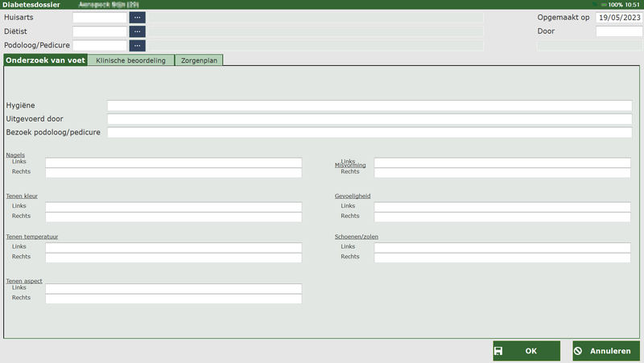Click the Tenen kleur Links field
Viewport: 644px width, 363px height.
[x=173, y=207]
